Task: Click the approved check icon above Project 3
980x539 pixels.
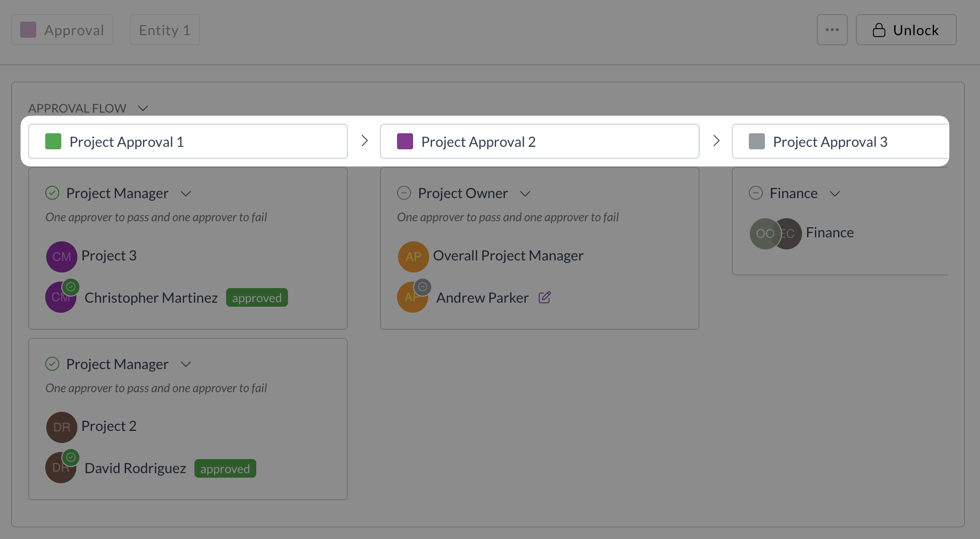Action: click(52, 193)
